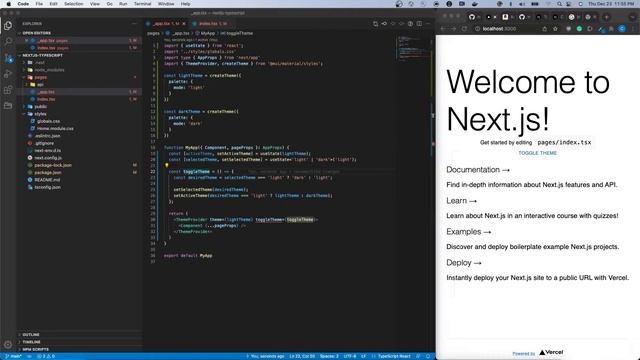Click the share icon in the browser address bar
Image resolution: width=640 pixels, height=360 pixels.
544,29
